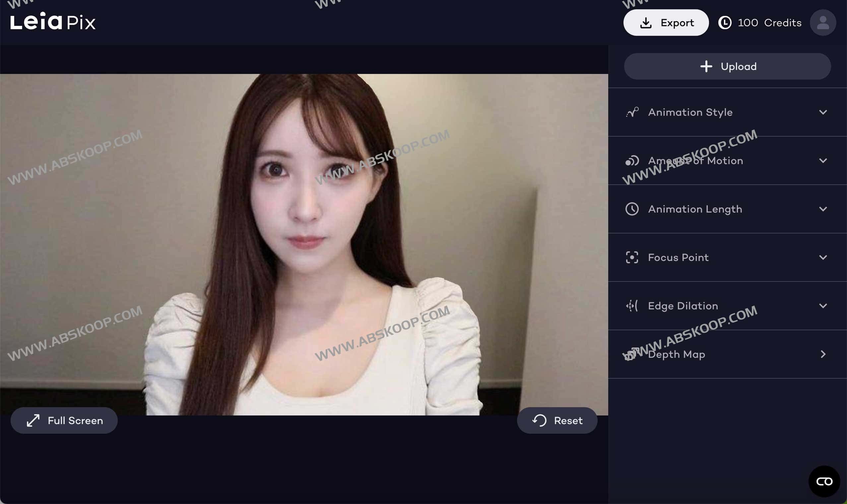
Task: Expand the Animation Style chevron
Action: pyautogui.click(x=823, y=112)
